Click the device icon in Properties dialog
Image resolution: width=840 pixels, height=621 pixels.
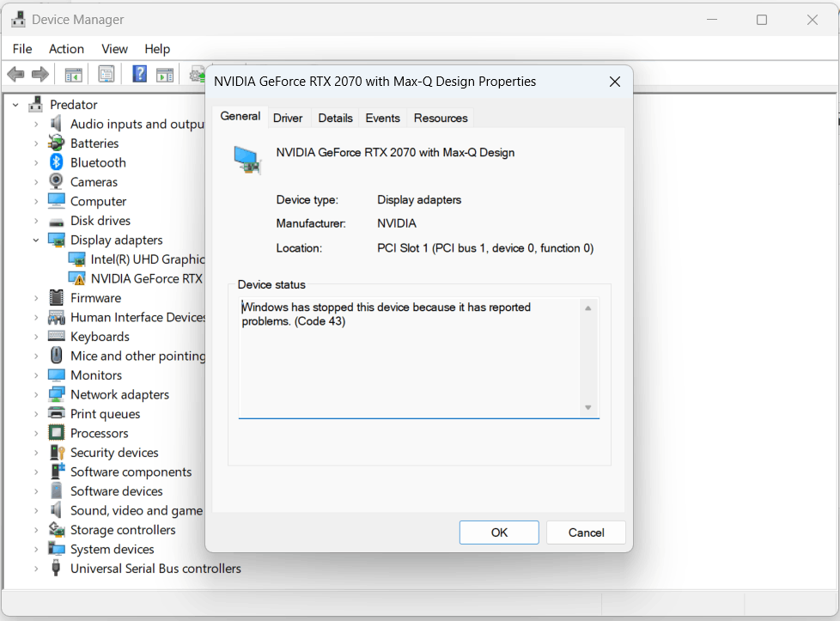tap(247, 161)
